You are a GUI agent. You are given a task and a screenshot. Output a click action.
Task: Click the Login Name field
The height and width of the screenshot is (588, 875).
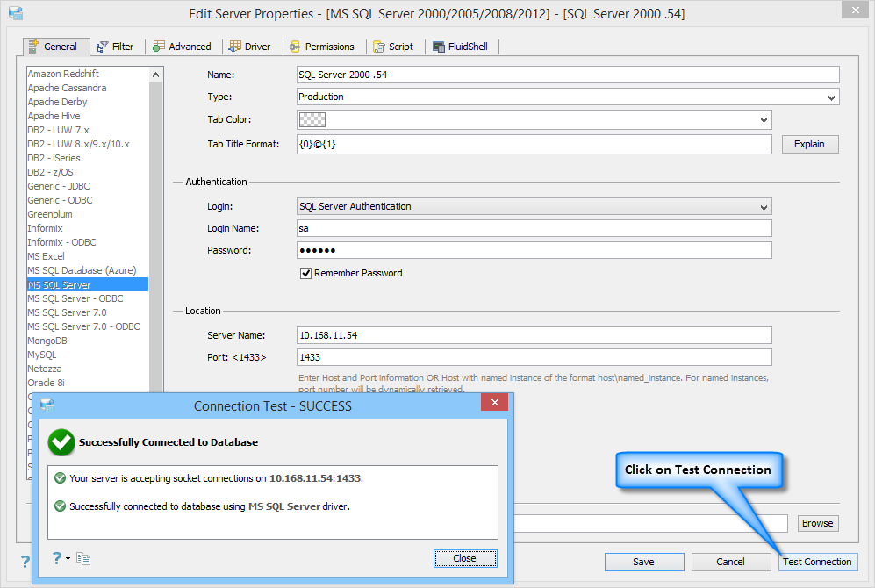click(534, 228)
